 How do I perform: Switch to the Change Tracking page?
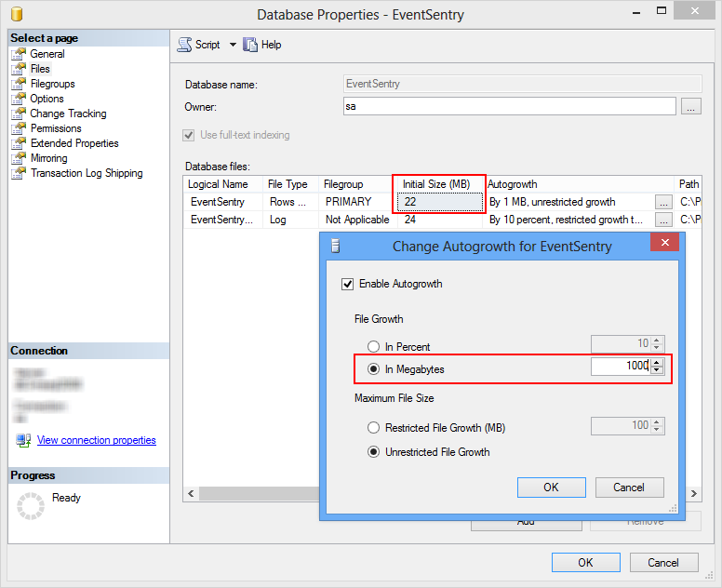point(68,114)
